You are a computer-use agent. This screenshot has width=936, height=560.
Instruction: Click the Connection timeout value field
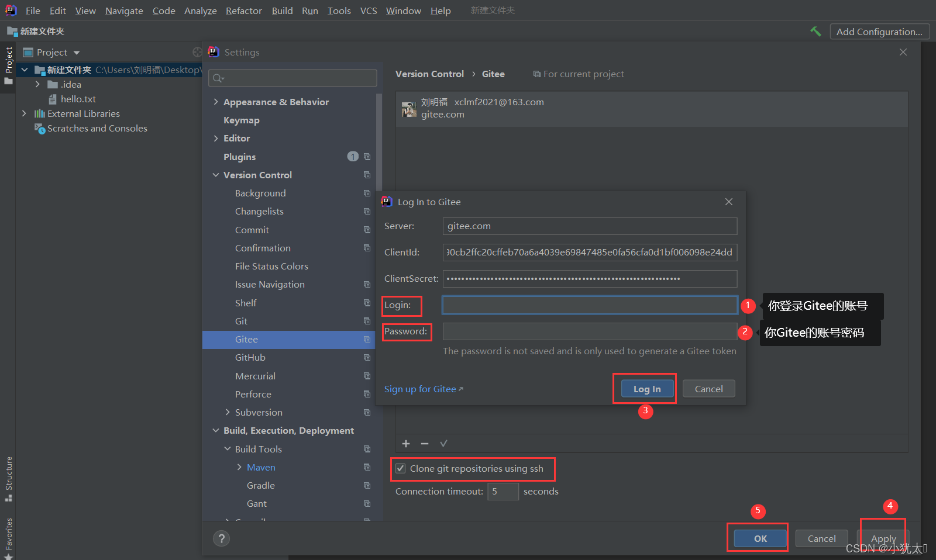[503, 491]
